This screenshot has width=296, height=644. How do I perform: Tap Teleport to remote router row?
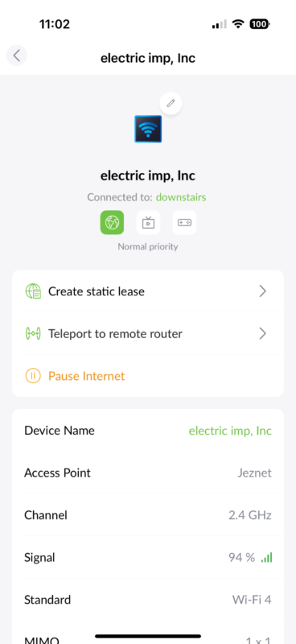pyautogui.click(x=148, y=334)
